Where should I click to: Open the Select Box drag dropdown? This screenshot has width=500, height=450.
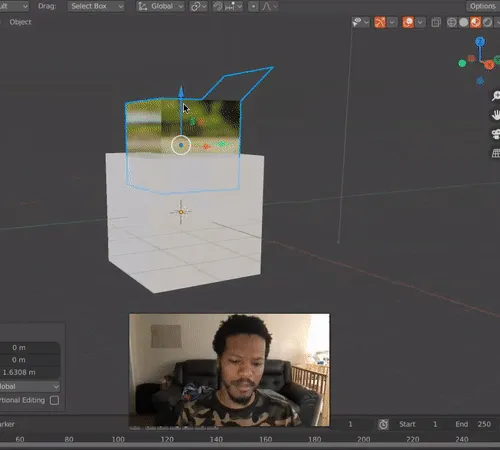click(x=96, y=6)
